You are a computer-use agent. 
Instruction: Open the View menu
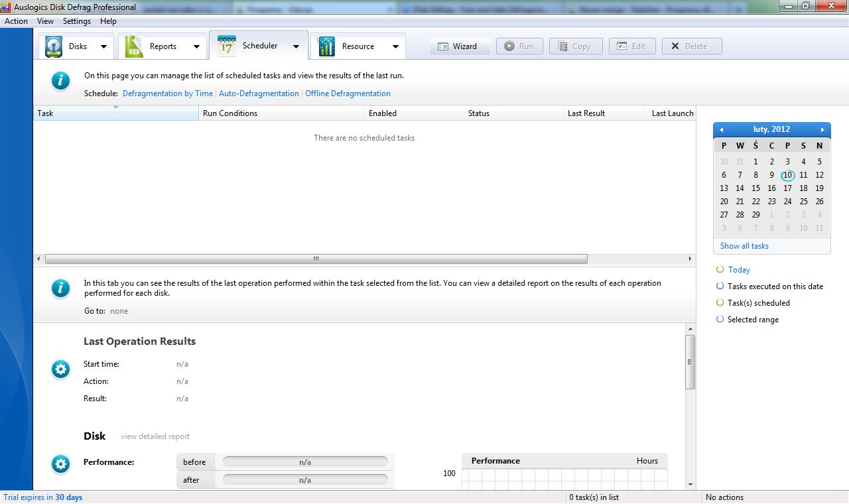pos(45,21)
